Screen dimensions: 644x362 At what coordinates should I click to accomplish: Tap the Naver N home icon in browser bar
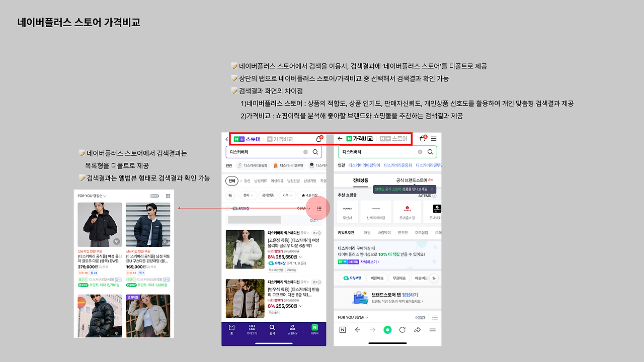[x=343, y=330]
